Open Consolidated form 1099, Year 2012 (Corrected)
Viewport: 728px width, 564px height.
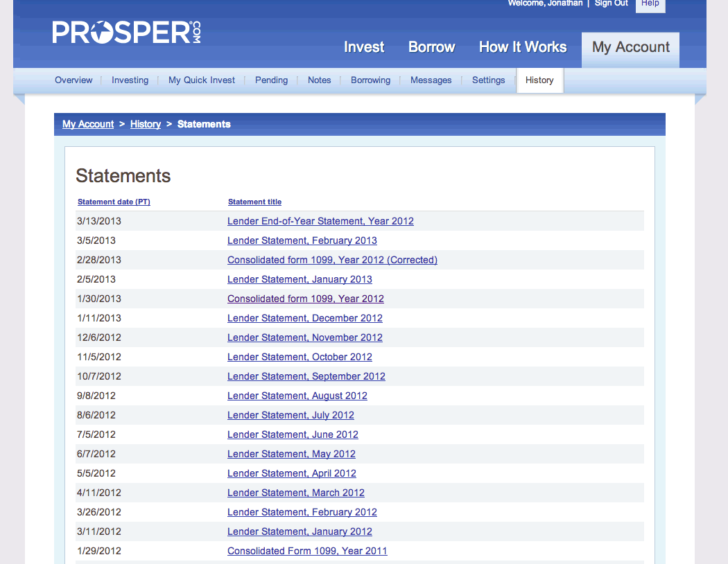point(332,261)
